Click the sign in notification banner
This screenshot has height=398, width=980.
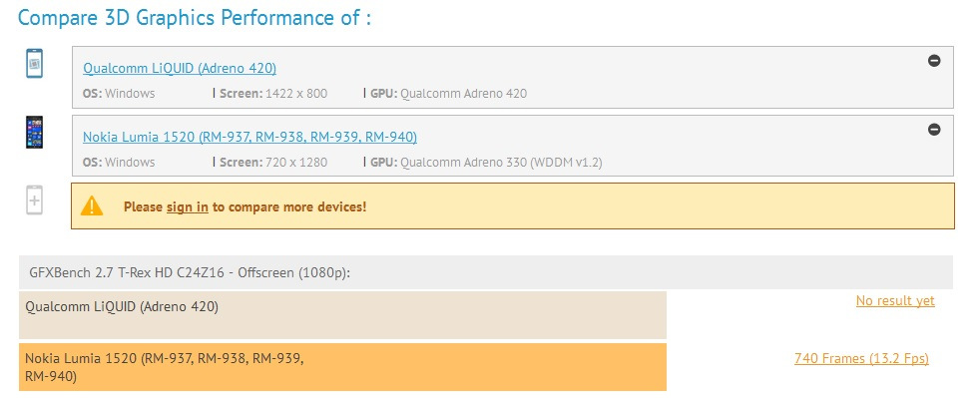click(x=513, y=206)
